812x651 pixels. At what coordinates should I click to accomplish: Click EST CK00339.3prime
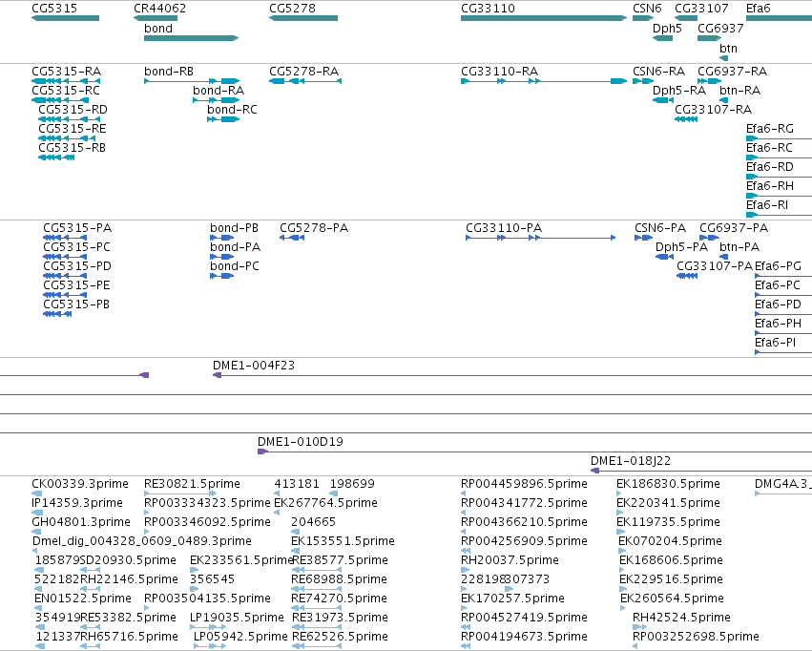tap(80, 484)
